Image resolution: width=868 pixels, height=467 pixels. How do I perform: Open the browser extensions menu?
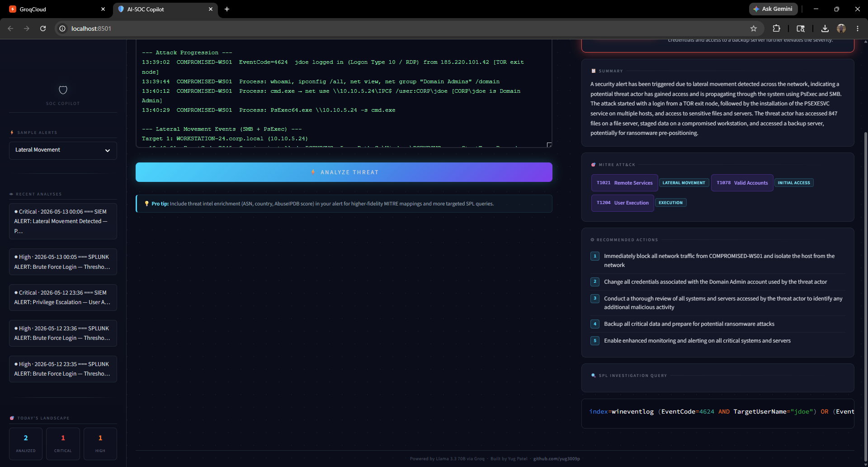pos(776,29)
